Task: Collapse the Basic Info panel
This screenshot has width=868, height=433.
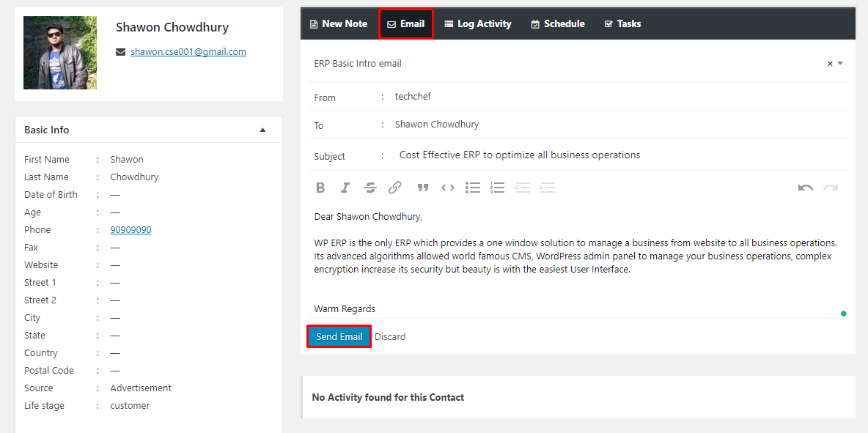Action: pyautogui.click(x=263, y=130)
